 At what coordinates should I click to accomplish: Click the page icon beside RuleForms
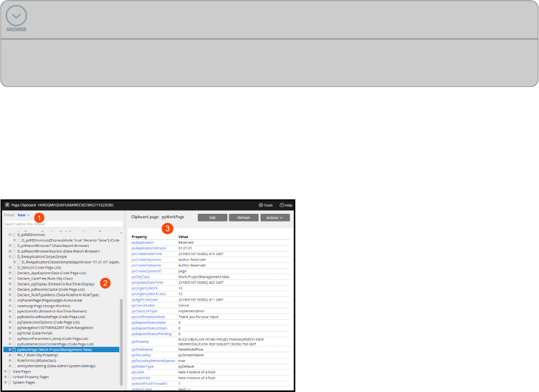(14, 360)
